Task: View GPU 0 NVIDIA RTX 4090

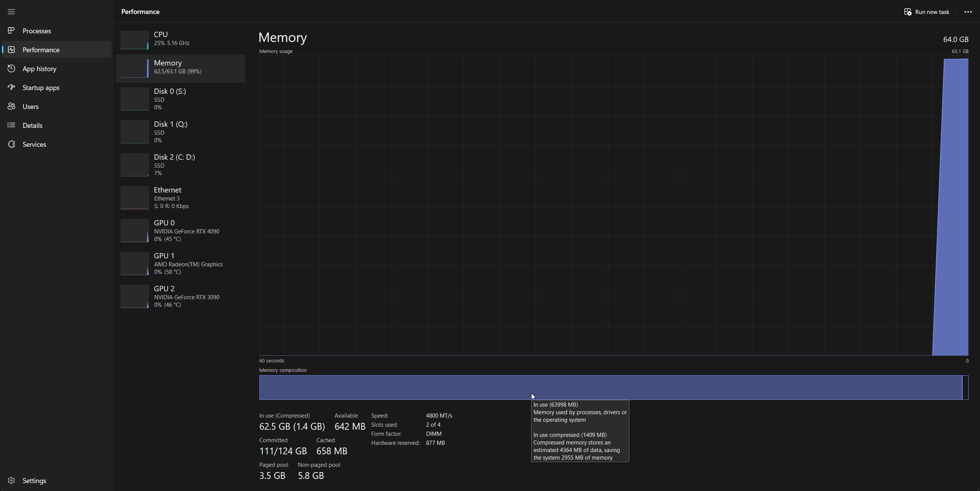Action: (x=180, y=231)
